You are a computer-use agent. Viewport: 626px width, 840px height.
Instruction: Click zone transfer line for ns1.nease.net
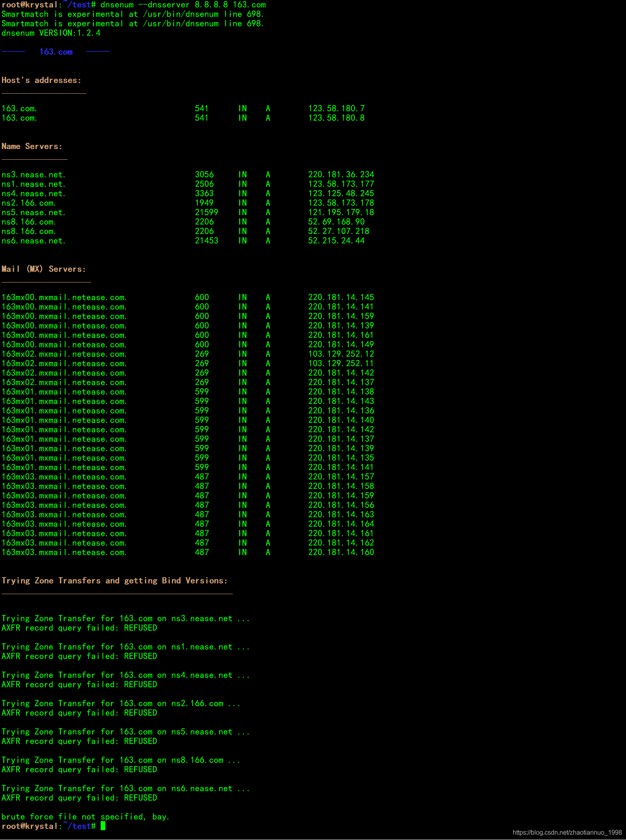click(125, 647)
